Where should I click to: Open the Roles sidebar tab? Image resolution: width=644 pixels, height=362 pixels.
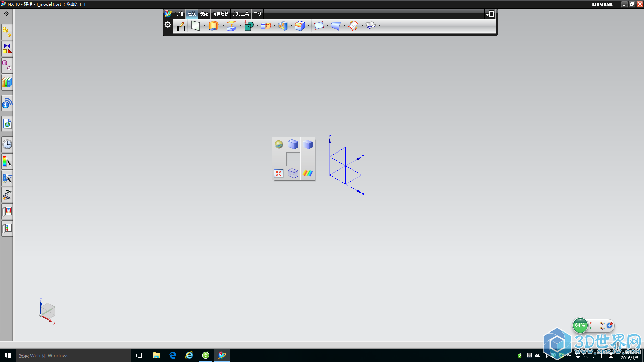7,212
